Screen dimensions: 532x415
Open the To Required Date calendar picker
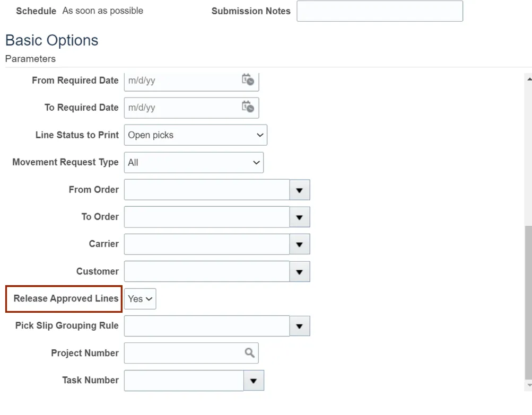[x=248, y=107]
